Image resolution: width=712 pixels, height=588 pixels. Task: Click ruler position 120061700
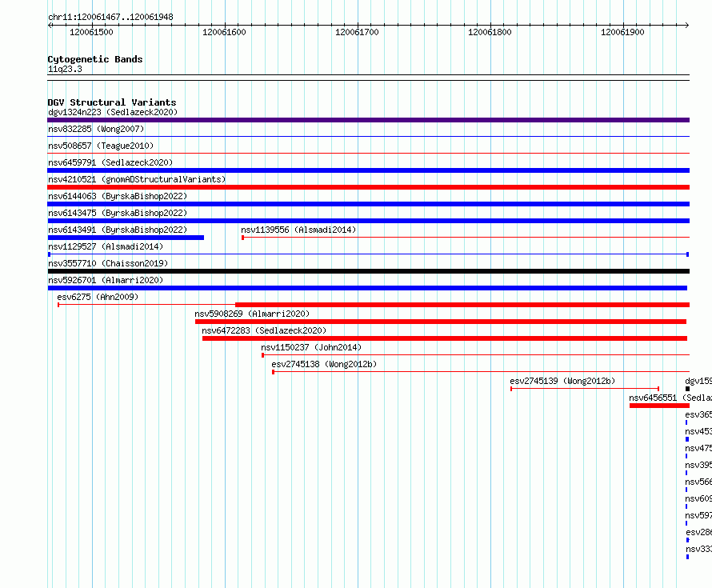pyautogui.click(x=357, y=32)
